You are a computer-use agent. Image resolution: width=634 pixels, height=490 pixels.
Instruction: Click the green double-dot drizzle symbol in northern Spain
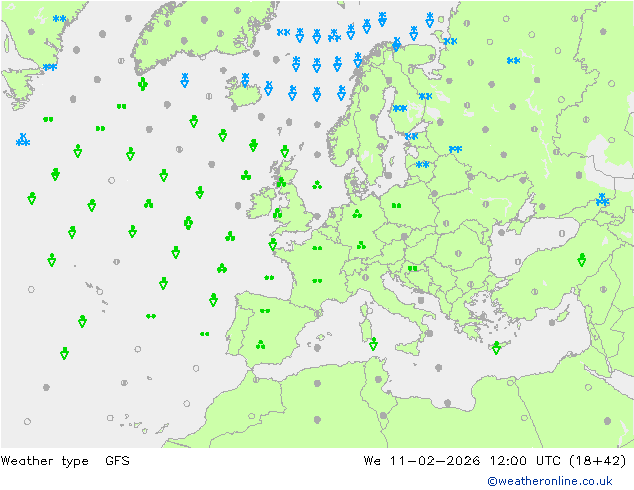tap(265, 311)
